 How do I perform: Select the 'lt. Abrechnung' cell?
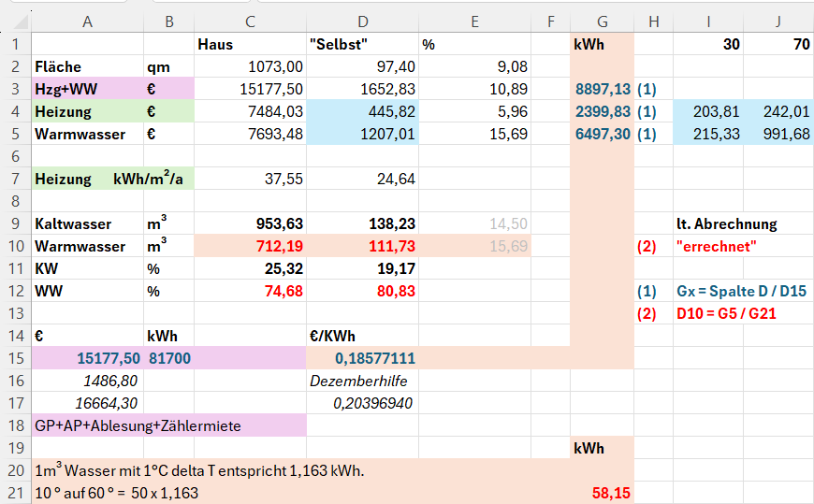pyautogui.click(x=726, y=223)
